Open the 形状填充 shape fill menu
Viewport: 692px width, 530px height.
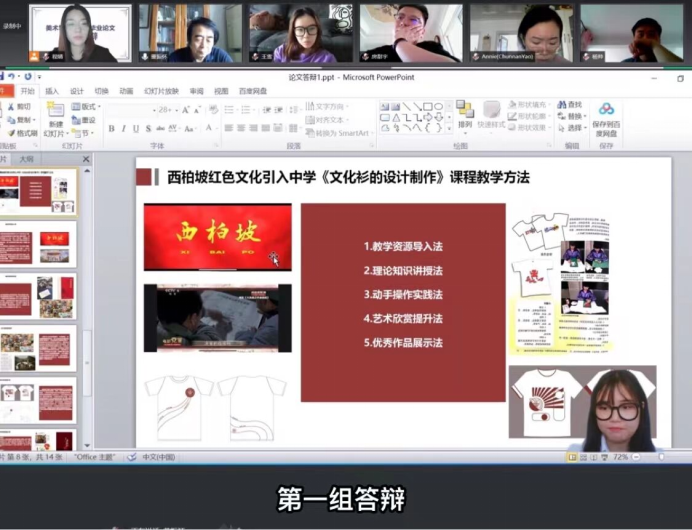tap(530, 105)
